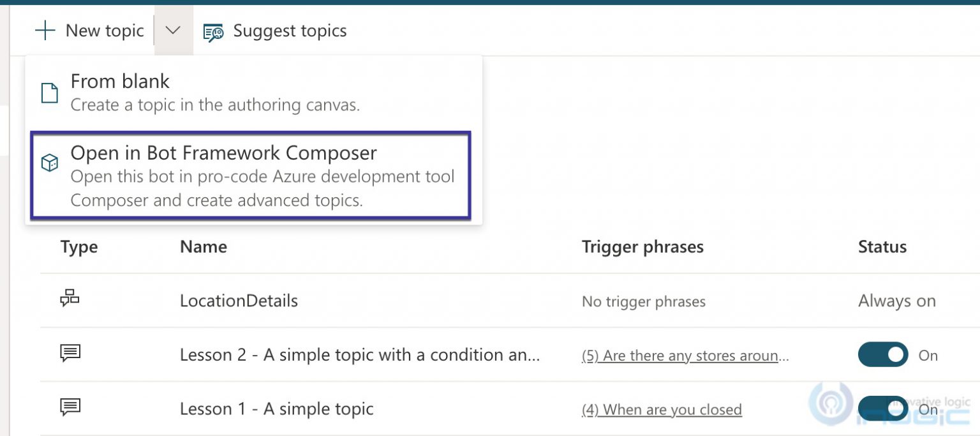Choose From blank in the menu
The width and height of the screenshot is (980, 436).
(120, 81)
